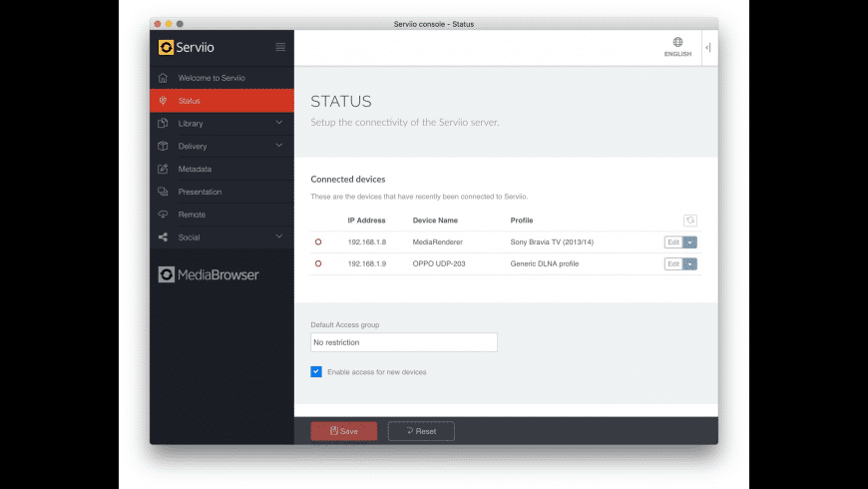Click the status circle for 192.168.1.9
Screen dimensions: 868x489
[318, 263]
